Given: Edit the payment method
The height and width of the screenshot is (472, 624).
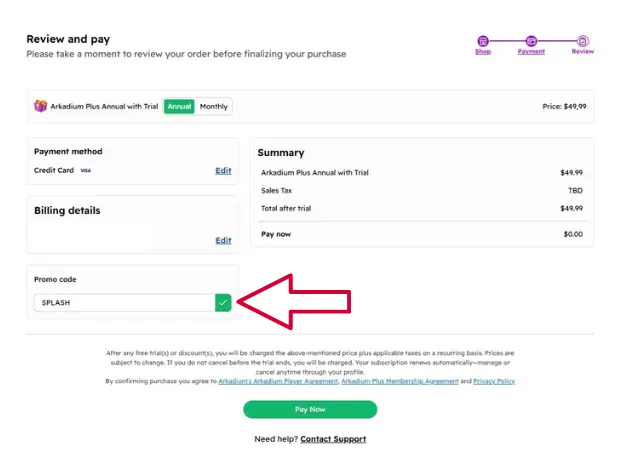Looking at the screenshot, I should pos(223,171).
